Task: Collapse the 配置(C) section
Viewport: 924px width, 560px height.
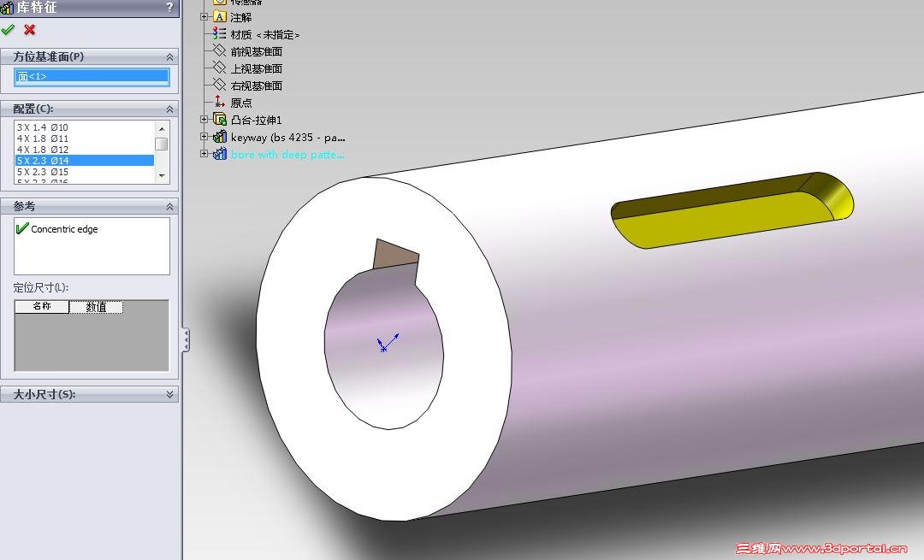Action: tap(169, 109)
